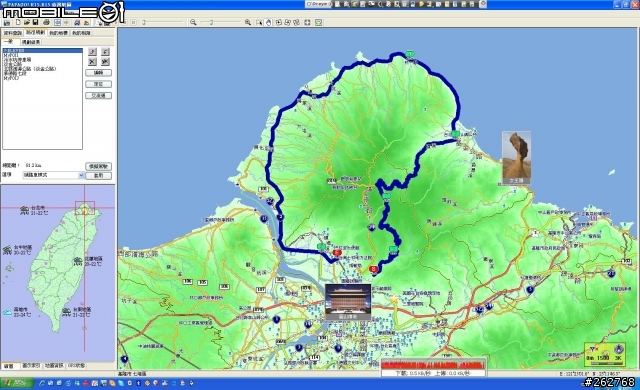The image size is (640, 390).
Task: Click the Taipei City weather icon
Action: click(x=24, y=210)
